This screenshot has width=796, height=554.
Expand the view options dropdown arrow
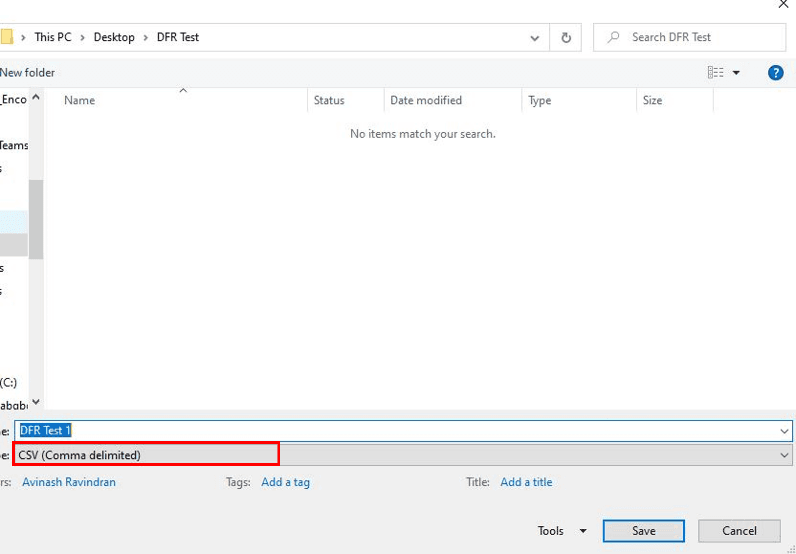click(x=737, y=73)
